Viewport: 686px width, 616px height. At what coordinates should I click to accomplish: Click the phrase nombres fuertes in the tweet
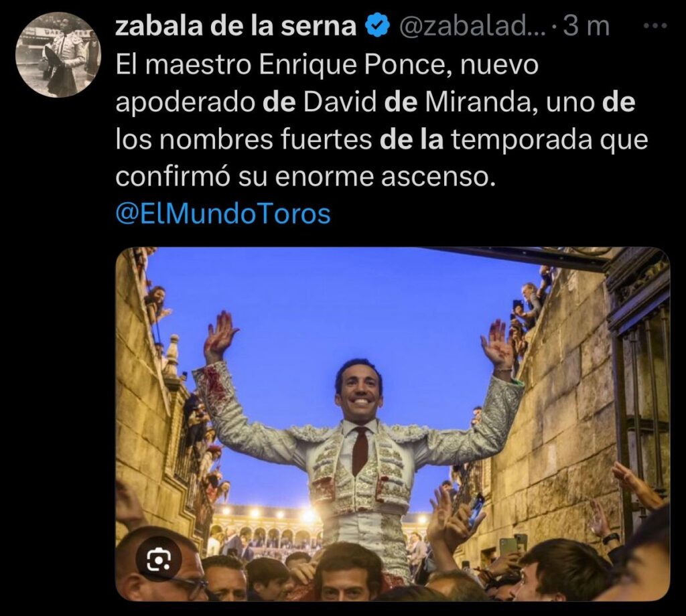tap(265, 139)
